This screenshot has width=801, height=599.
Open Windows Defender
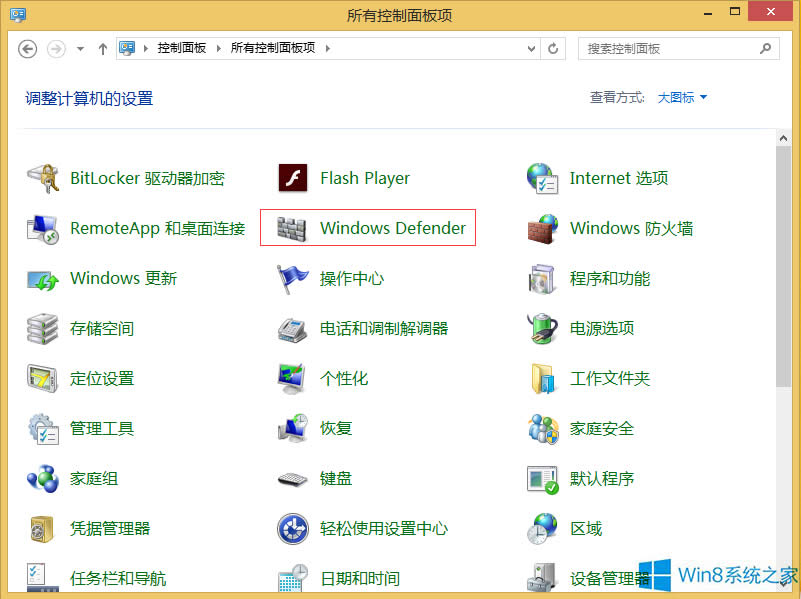click(x=394, y=228)
